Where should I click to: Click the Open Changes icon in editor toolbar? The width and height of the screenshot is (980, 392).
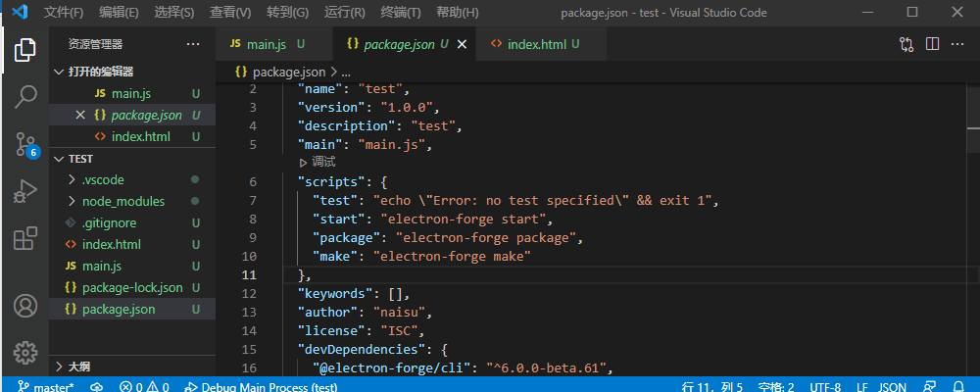coord(906,44)
